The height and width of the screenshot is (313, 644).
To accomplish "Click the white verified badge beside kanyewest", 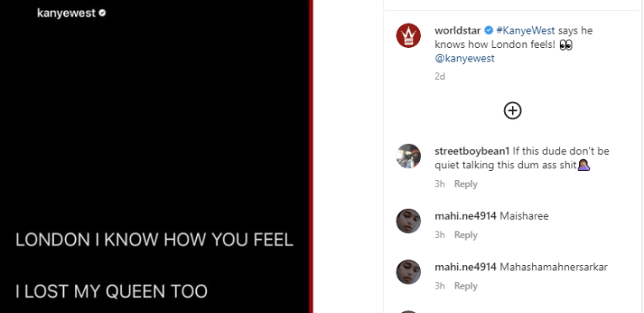I will (x=102, y=13).
